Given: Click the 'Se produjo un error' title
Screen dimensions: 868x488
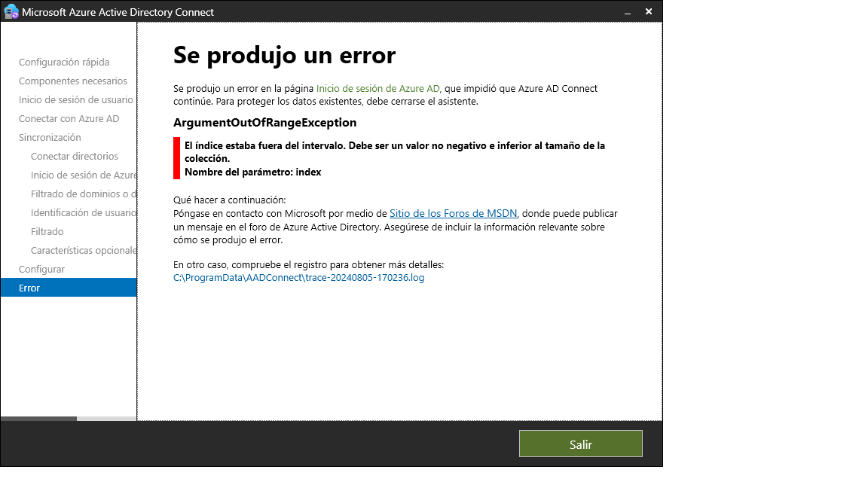Looking at the screenshot, I should tap(285, 55).
